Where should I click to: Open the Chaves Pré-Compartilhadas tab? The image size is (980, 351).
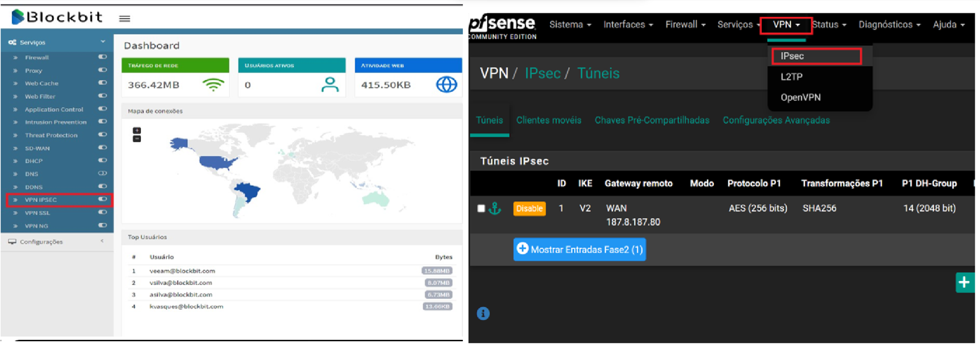652,120
